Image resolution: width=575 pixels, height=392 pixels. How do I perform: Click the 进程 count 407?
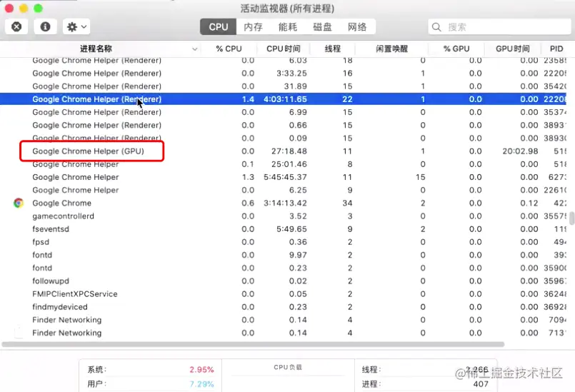[481, 384]
